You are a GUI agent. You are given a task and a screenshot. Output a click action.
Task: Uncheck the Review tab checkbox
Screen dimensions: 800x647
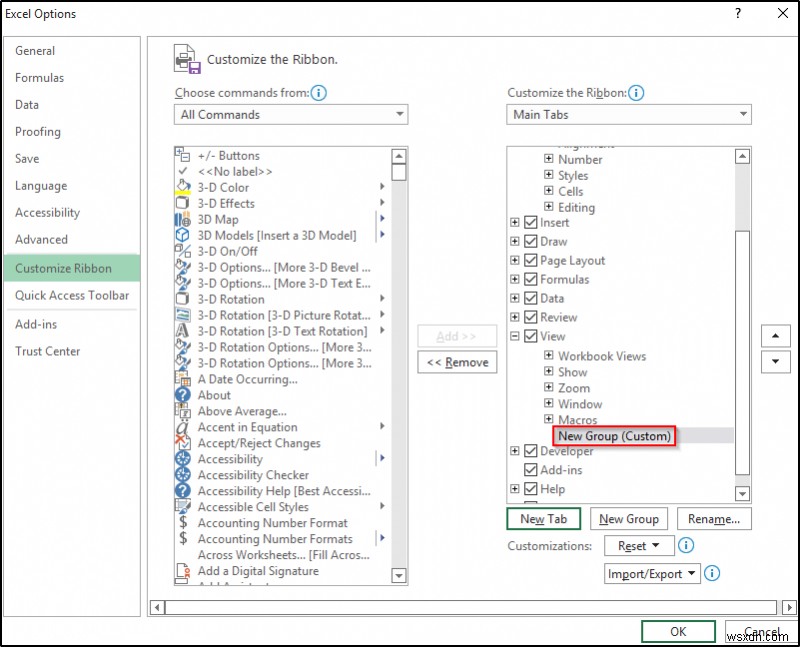(529, 317)
